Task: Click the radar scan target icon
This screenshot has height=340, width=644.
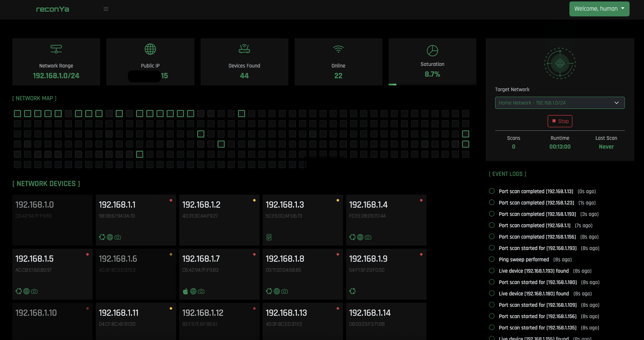Action: [560, 63]
